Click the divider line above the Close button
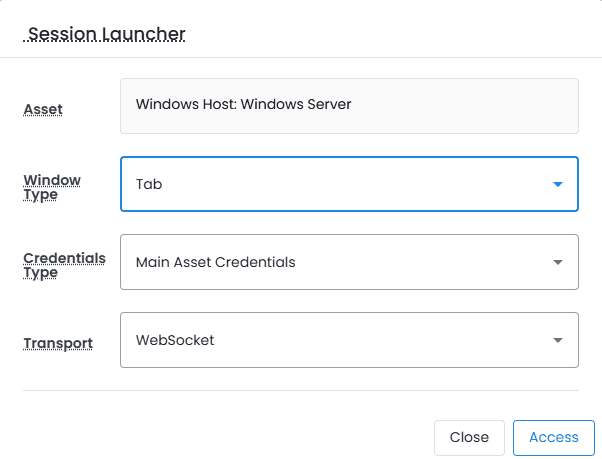This screenshot has width=602, height=459. 300,390
